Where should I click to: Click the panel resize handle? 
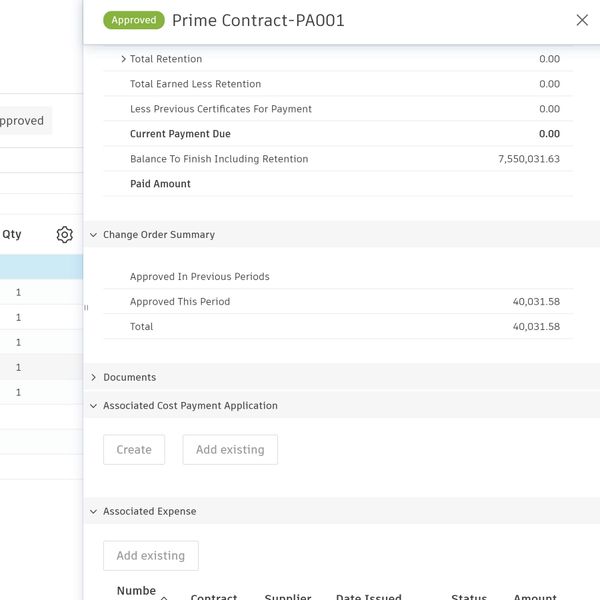click(x=86, y=308)
